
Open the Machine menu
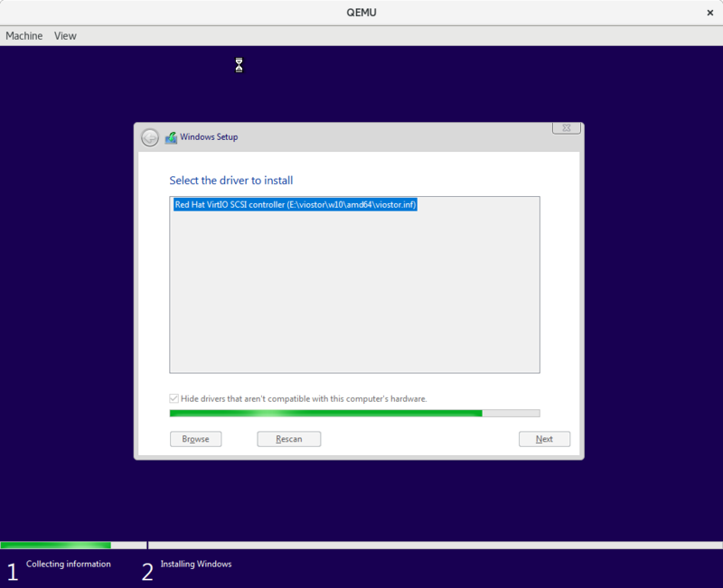[x=24, y=36]
